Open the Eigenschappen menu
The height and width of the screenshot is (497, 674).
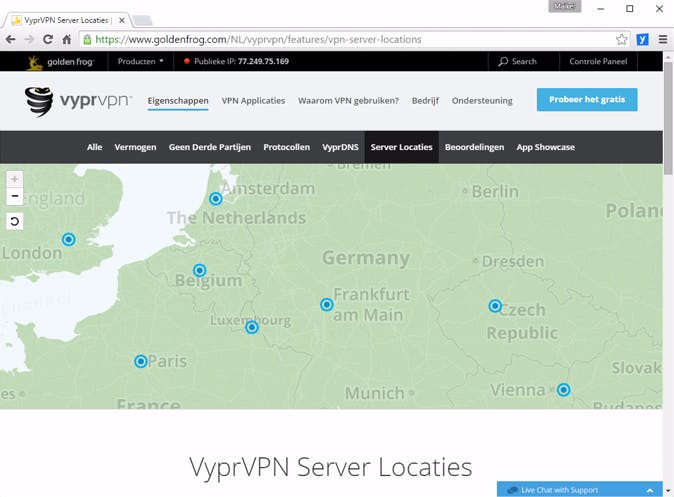click(x=178, y=101)
